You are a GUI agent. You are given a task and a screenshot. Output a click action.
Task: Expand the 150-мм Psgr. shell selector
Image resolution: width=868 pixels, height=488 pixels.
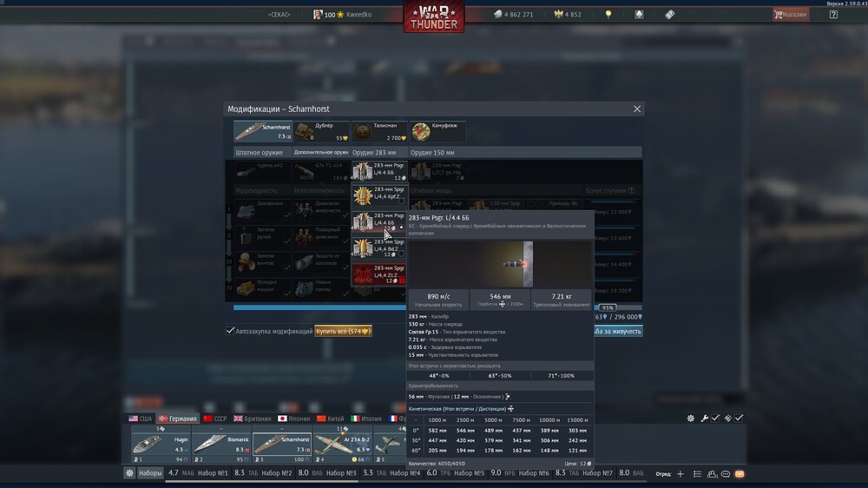[437, 171]
